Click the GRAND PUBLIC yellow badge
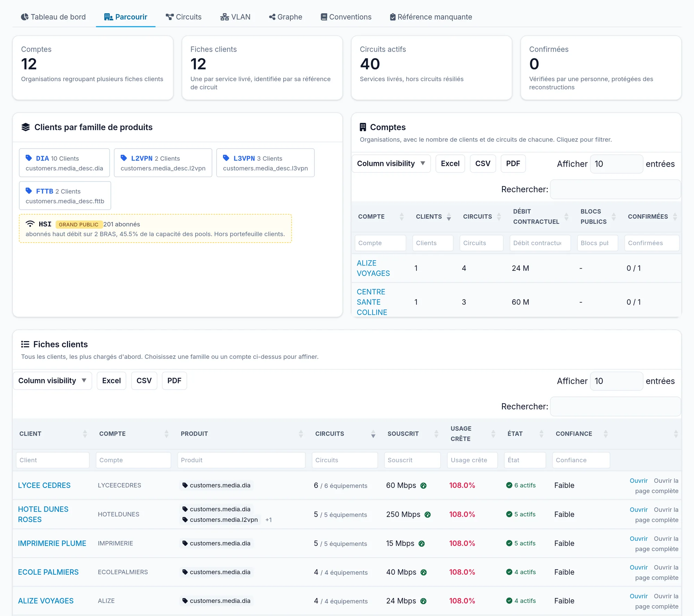This screenshot has height=616, width=694. point(78,225)
